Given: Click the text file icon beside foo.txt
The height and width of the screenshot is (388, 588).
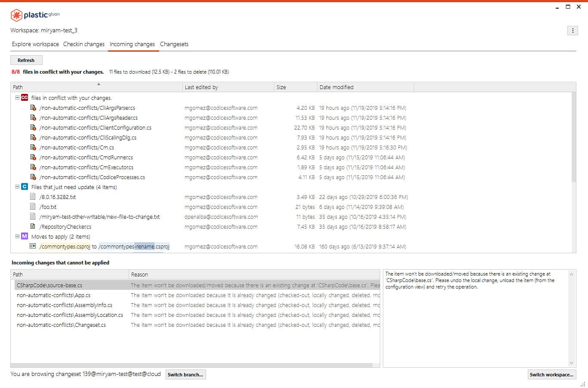Looking at the screenshot, I should point(33,207).
